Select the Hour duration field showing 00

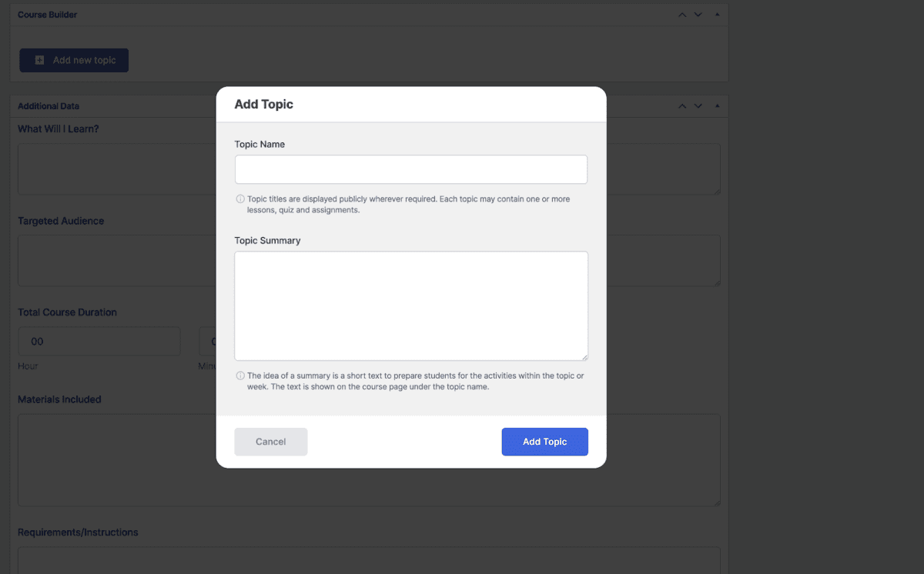point(99,341)
